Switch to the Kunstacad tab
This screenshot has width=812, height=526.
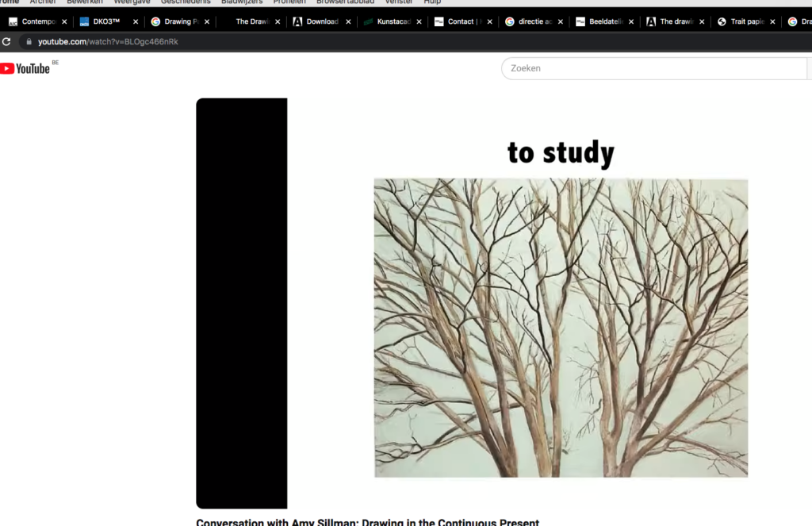click(x=393, y=21)
